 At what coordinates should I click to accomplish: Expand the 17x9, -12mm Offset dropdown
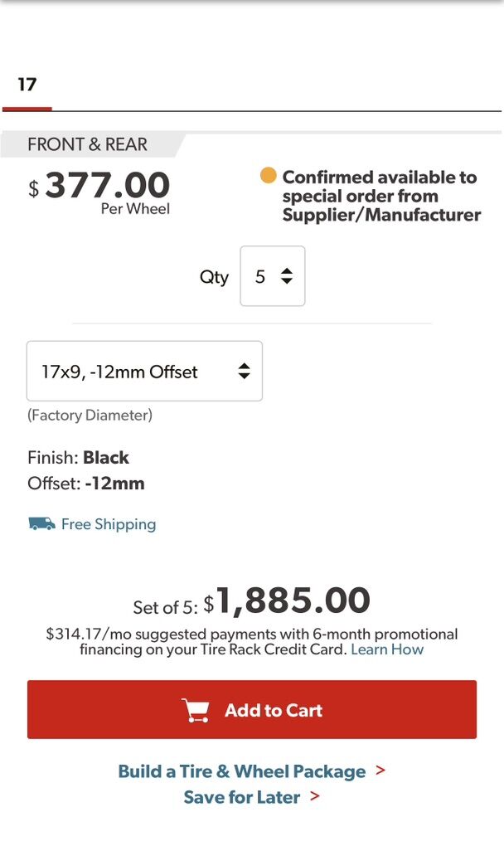(x=144, y=372)
